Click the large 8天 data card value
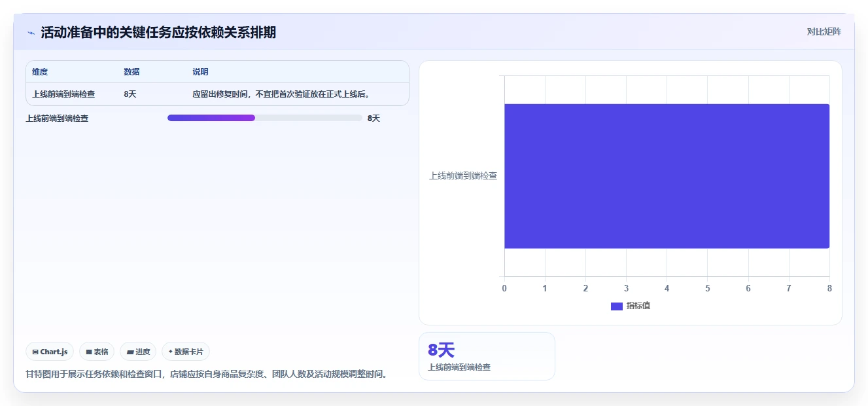868x406 pixels. click(441, 350)
